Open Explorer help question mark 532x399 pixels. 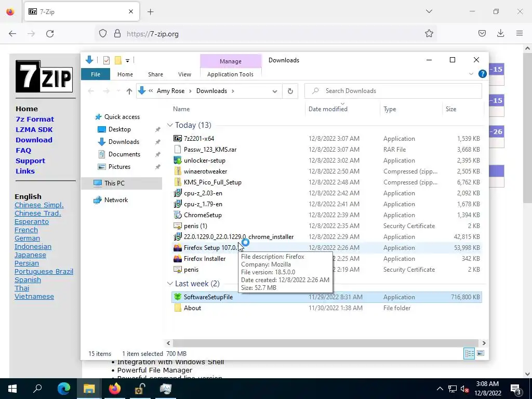(482, 74)
